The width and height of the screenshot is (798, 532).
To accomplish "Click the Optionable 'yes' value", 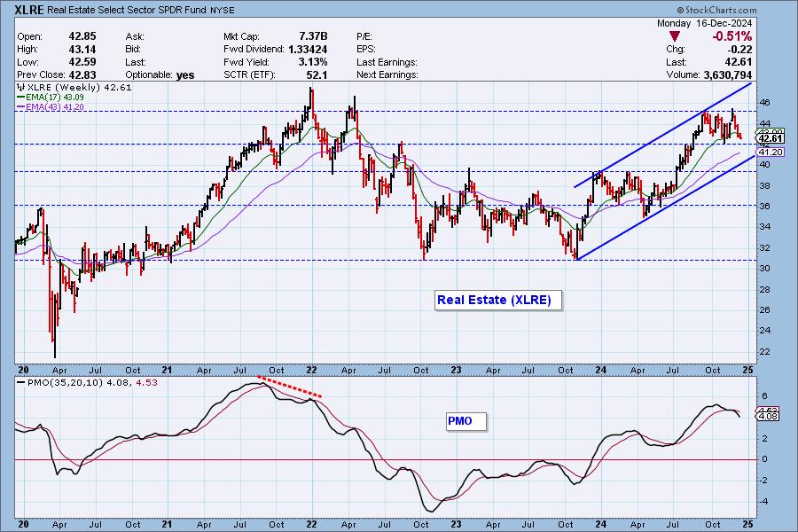I will point(185,75).
